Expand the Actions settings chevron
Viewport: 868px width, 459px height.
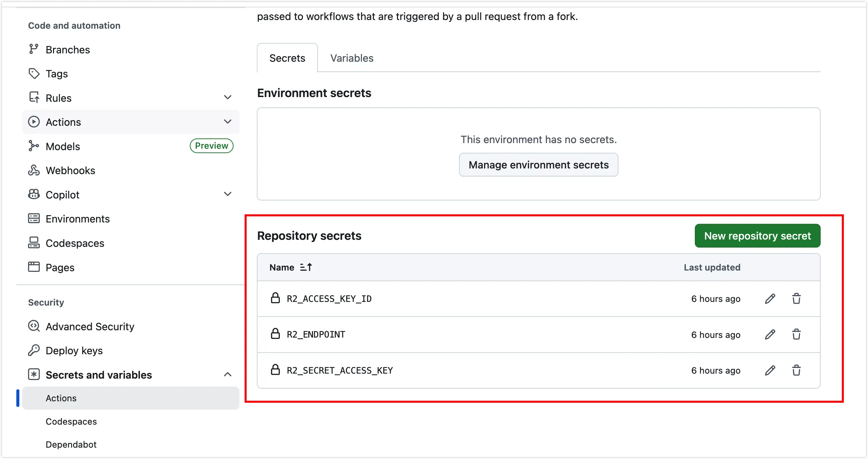coord(228,122)
